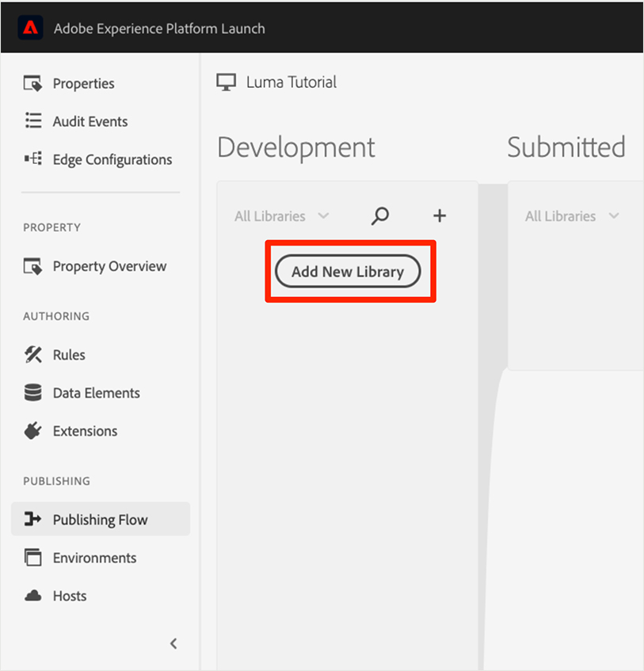Open Properties icon in sidebar
Viewport: 644px width, 671px height.
click(x=32, y=83)
